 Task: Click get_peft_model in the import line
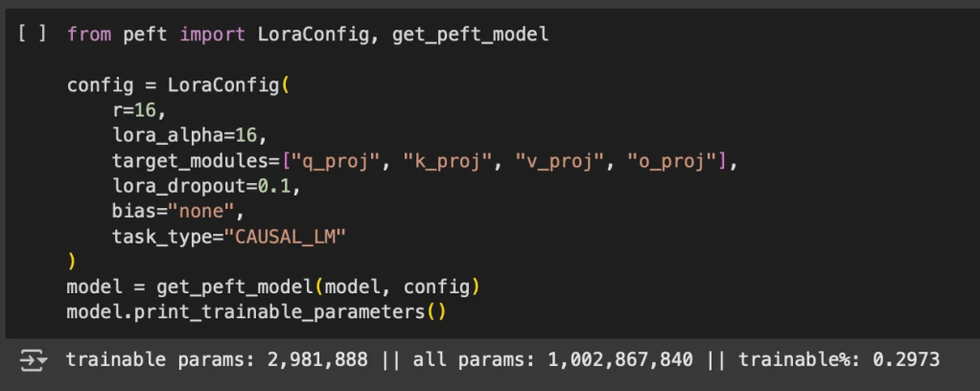click(470, 34)
